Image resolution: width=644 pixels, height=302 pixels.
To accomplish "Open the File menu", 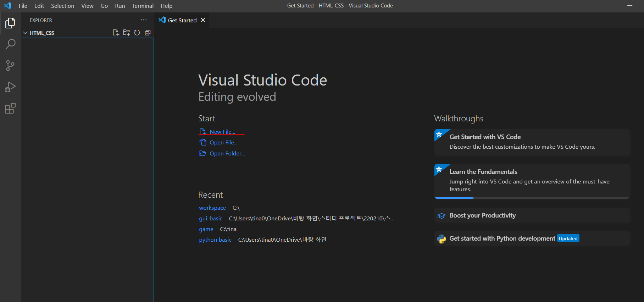I will (x=23, y=6).
